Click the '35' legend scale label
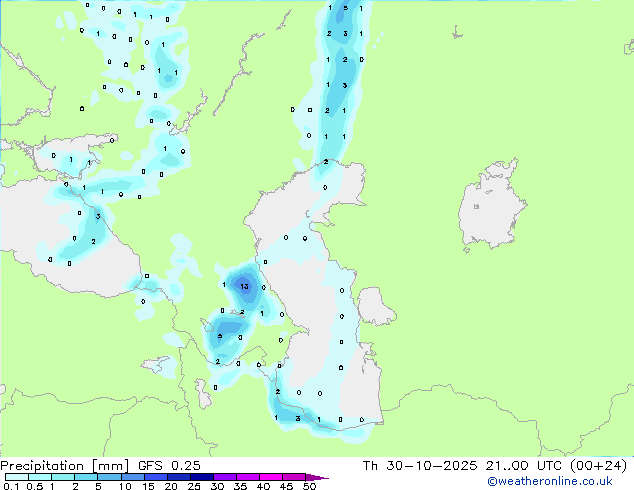 [240, 486]
